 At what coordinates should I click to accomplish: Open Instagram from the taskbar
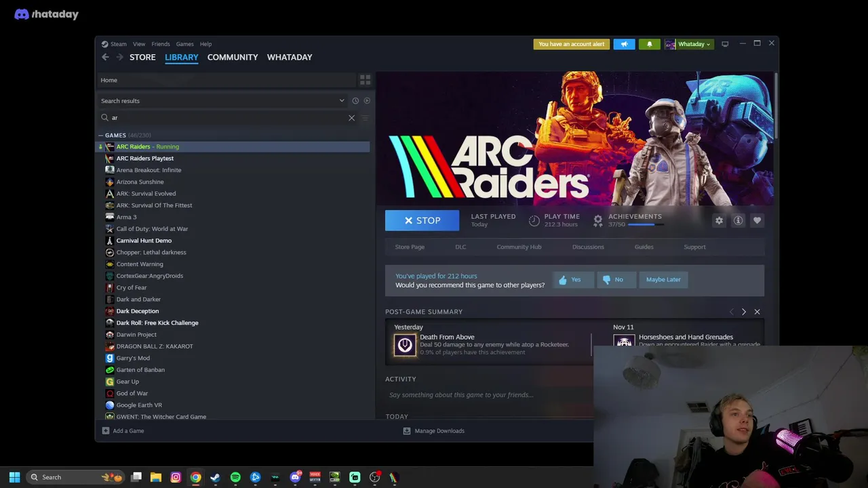point(176,477)
